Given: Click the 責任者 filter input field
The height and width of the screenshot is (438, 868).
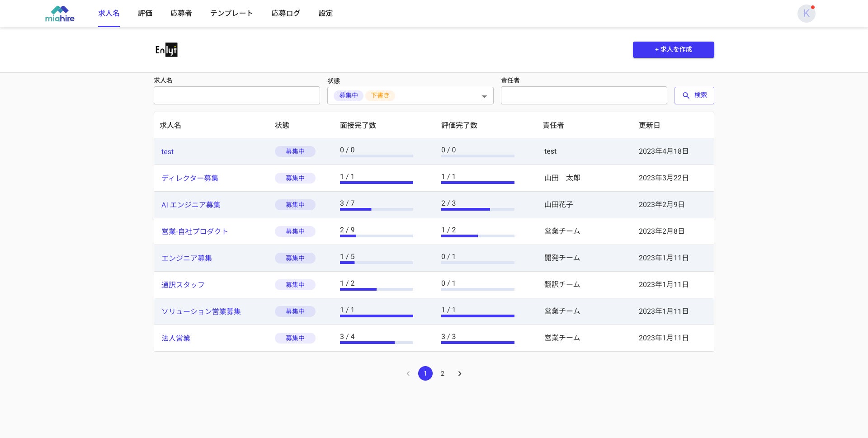Looking at the screenshot, I should point(584,95).
